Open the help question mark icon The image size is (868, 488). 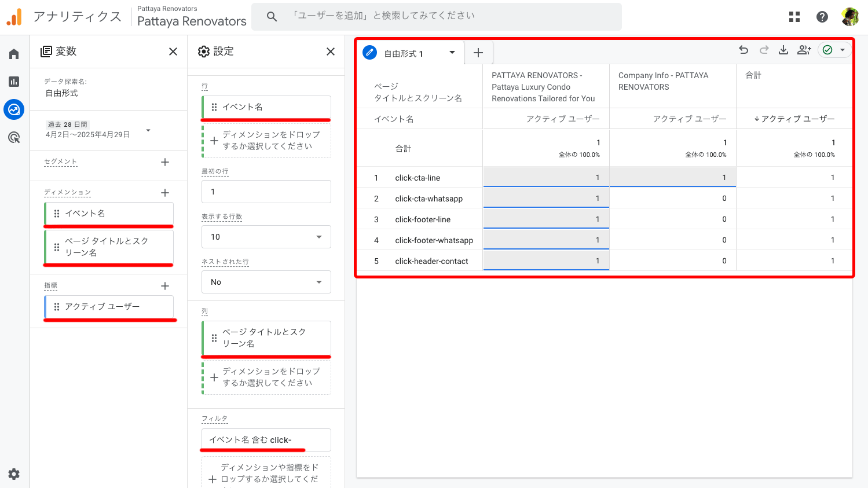822,17
